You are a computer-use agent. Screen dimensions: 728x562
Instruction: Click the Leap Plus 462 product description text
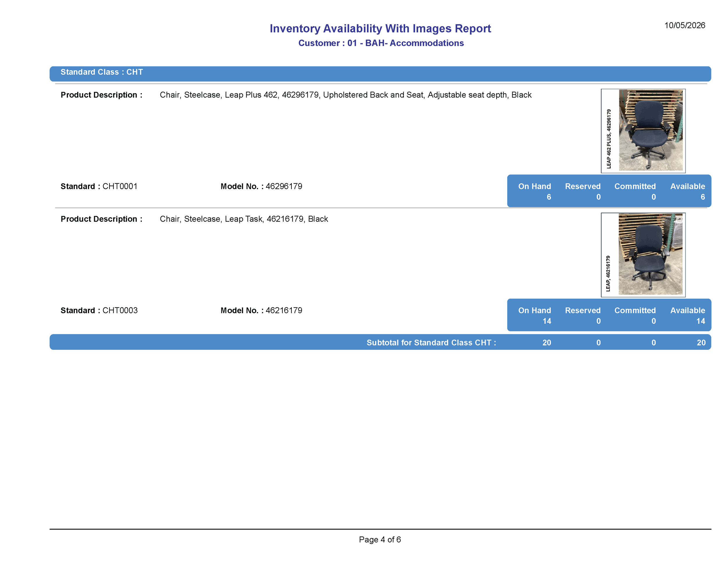point(346,95)
